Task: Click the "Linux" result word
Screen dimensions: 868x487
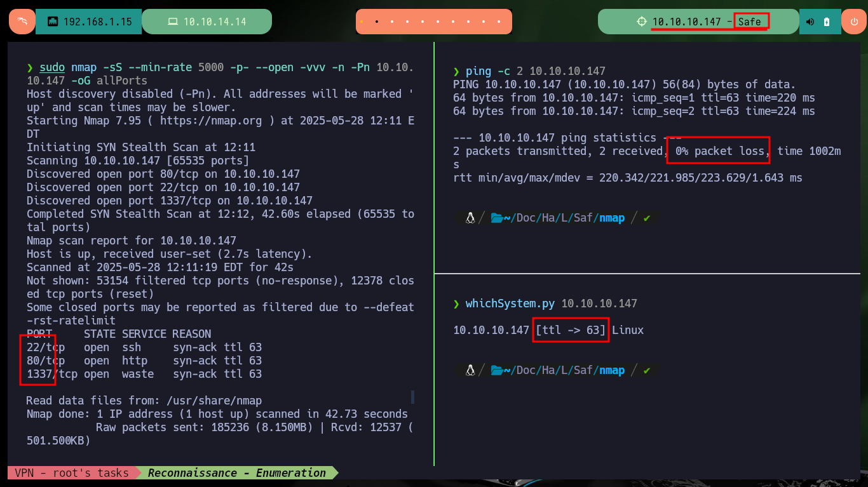Action: click(628, 330)
